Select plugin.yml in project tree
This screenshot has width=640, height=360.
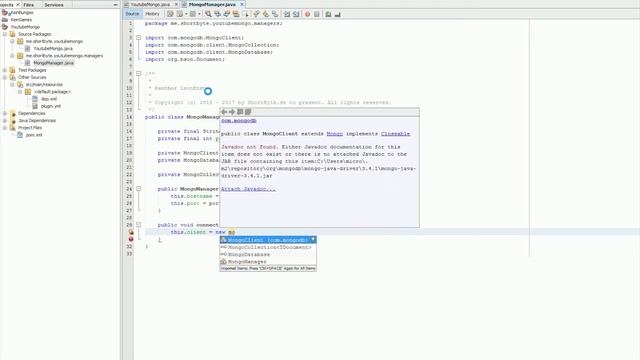[51, 106]
